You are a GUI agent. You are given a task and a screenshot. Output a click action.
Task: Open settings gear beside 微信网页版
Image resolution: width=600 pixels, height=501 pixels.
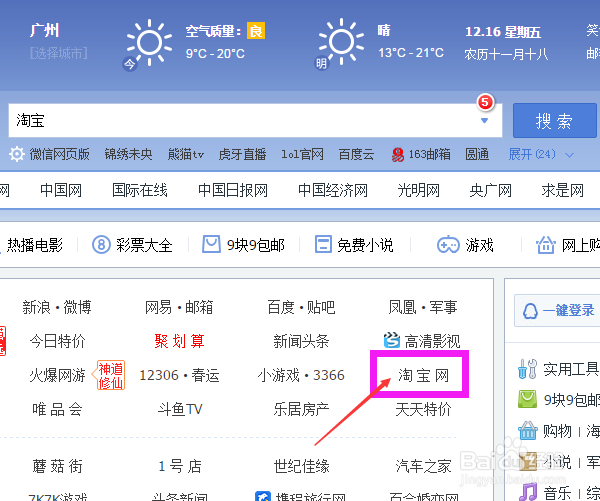17,155
